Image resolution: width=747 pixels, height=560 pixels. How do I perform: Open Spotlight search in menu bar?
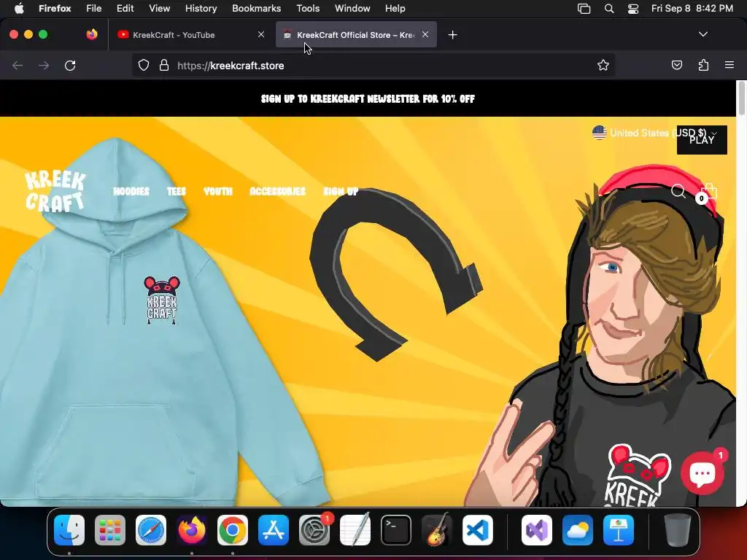[609, 9]
